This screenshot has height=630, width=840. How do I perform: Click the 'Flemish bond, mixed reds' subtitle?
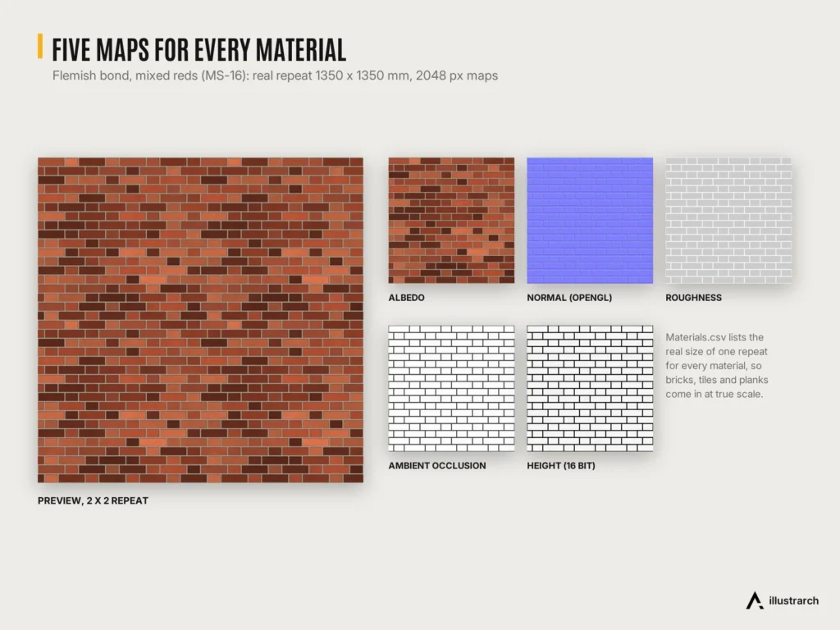click(275, 75)
